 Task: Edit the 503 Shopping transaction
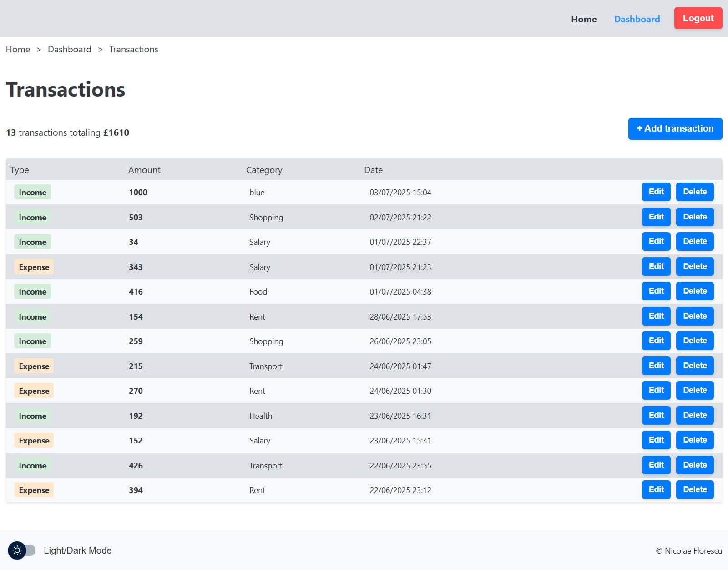coord(656,217)
